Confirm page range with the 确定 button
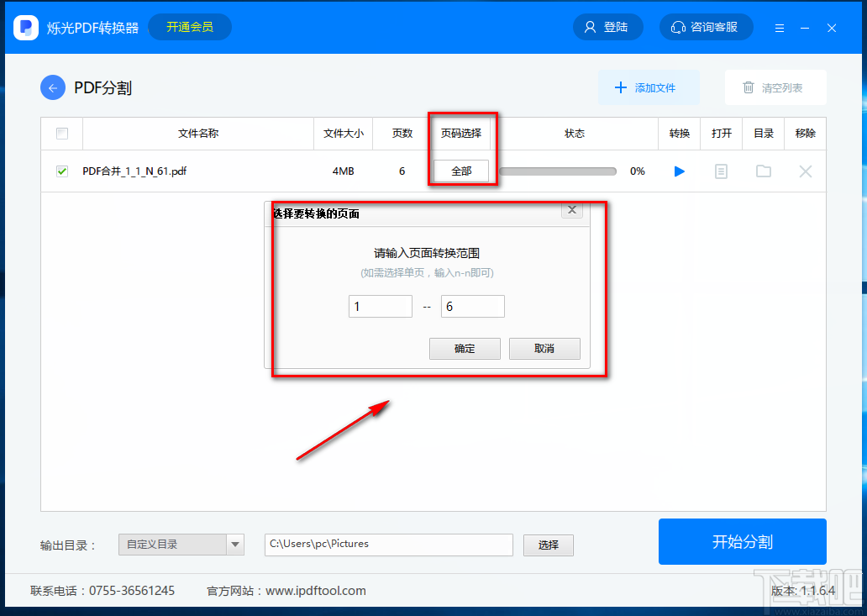The image size is (867, 616). (465, 348)
